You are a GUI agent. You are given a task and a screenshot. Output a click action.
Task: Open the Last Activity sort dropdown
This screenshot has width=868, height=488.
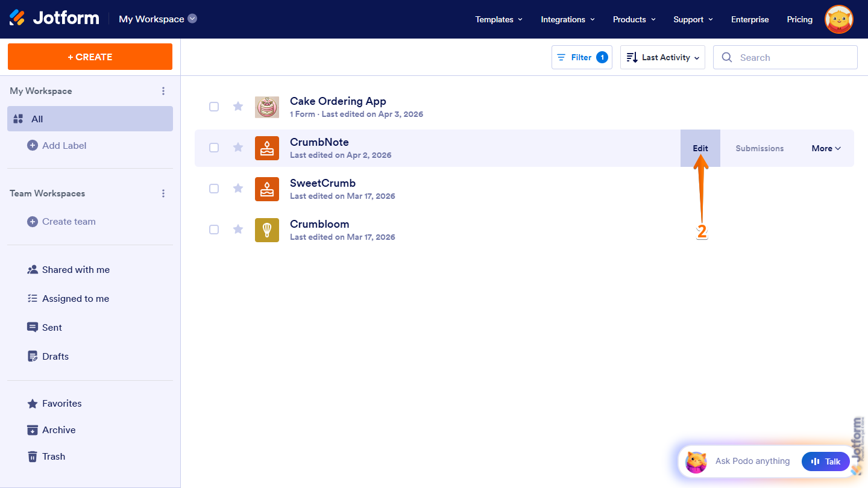[x=662, y=57]
